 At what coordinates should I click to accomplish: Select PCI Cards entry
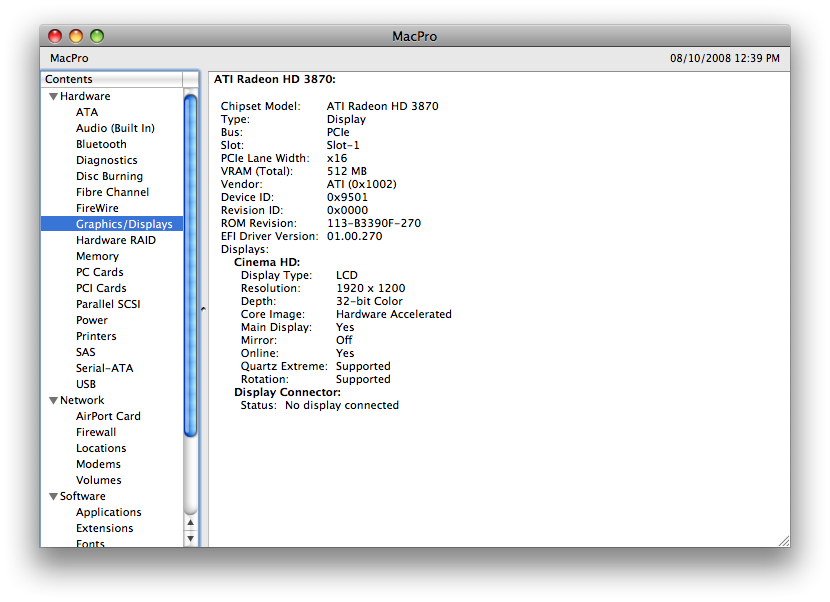[101, 288]
